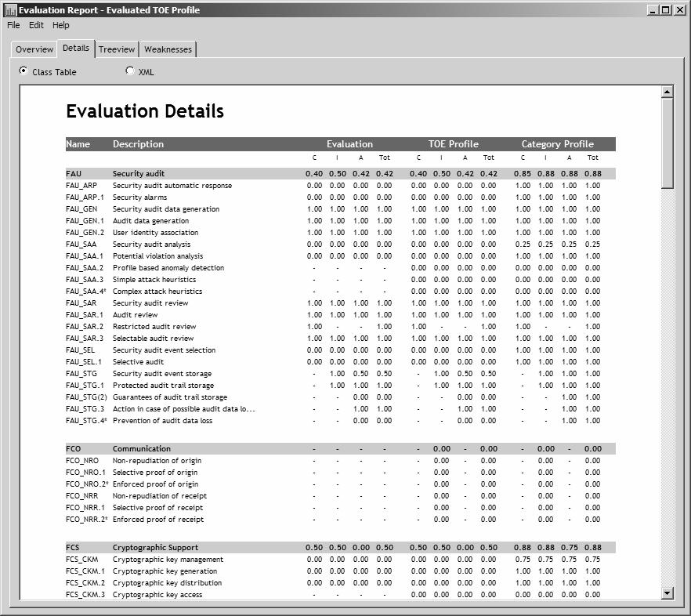691x616 pixels.
Task: Click the Communication class description
Action: 142,449
